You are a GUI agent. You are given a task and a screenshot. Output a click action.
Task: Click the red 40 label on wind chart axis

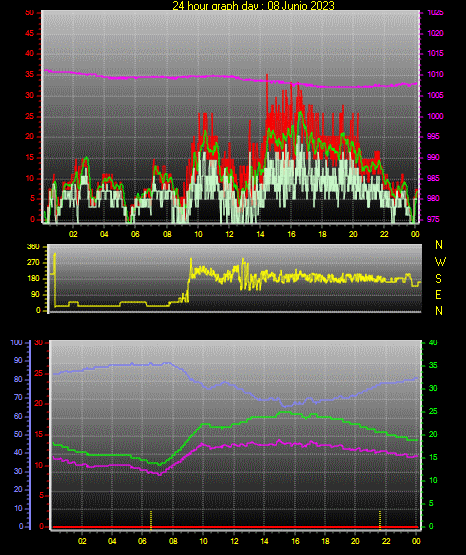click(30, 53)
